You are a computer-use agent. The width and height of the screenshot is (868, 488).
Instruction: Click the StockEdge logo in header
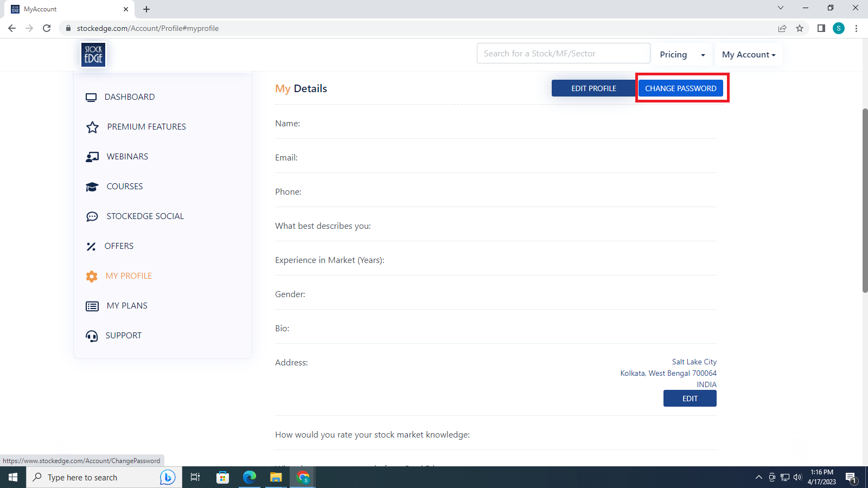click(x=93, y=55)
